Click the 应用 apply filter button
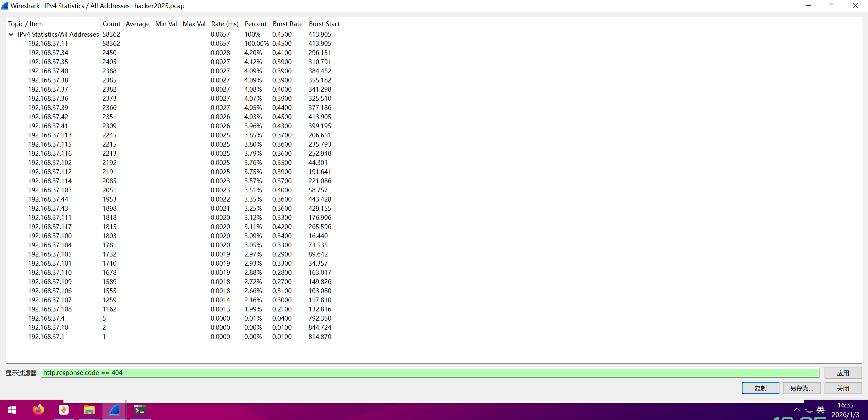 tap(843, 373)
